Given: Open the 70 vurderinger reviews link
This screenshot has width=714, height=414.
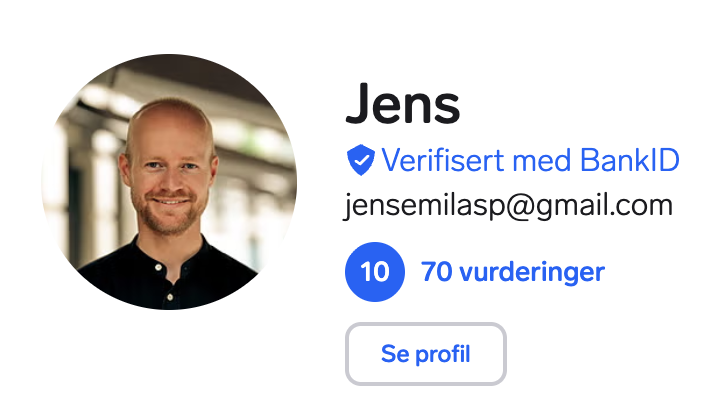Looking at the screenshot, I should tap(513, 272).
